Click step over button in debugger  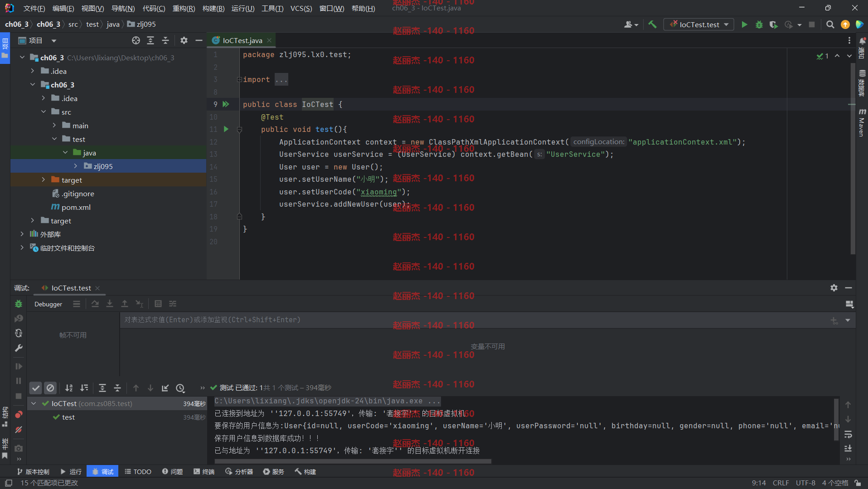click(95, 304)
